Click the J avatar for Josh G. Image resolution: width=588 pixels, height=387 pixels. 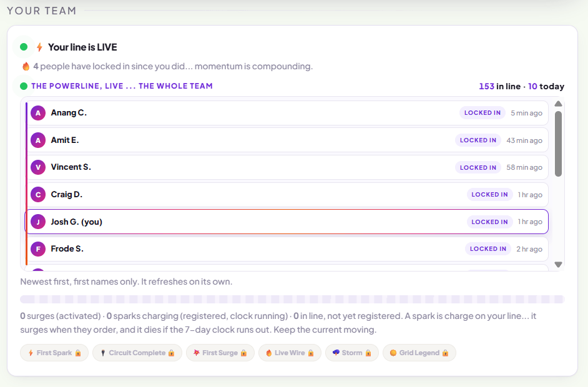[x=38, y=222]
